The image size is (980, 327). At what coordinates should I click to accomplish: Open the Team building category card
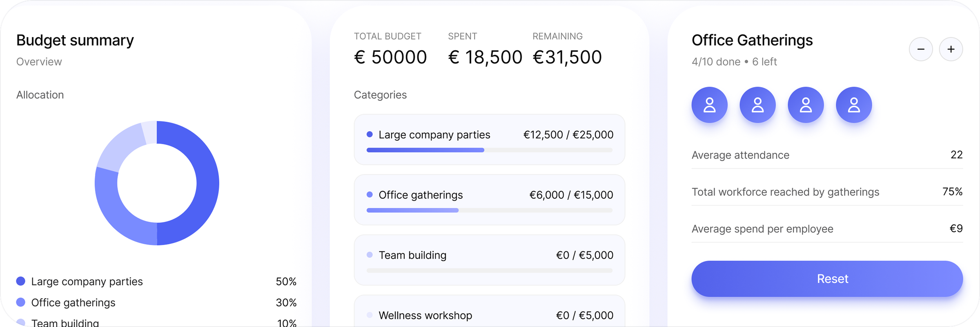click(x=490, y=260)
